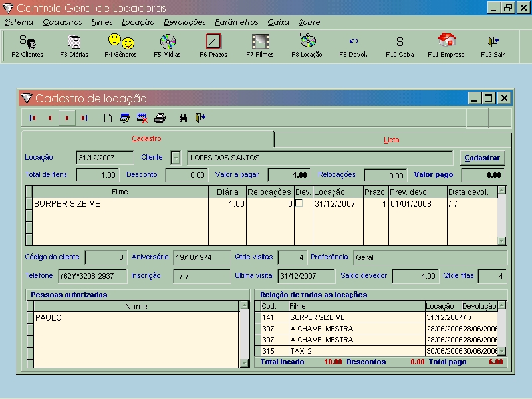Switch to the Lista tab

392,140
